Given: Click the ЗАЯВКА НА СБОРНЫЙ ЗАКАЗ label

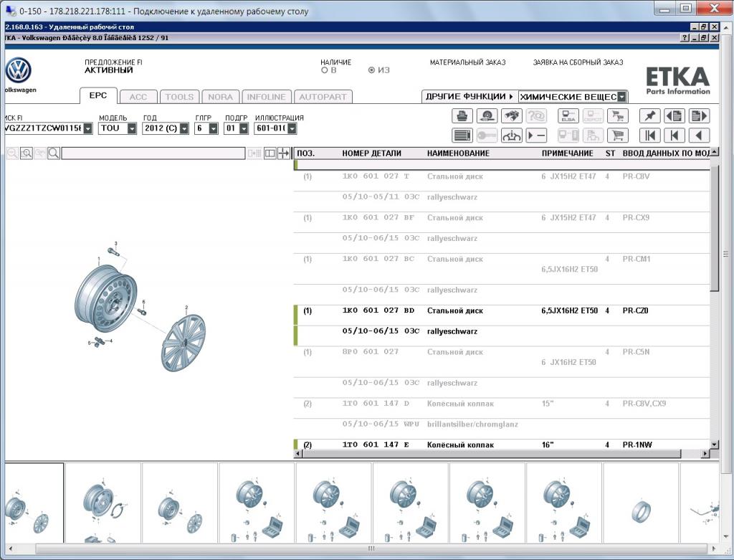Looking at the screenshot, I should [x=578, y=62].
